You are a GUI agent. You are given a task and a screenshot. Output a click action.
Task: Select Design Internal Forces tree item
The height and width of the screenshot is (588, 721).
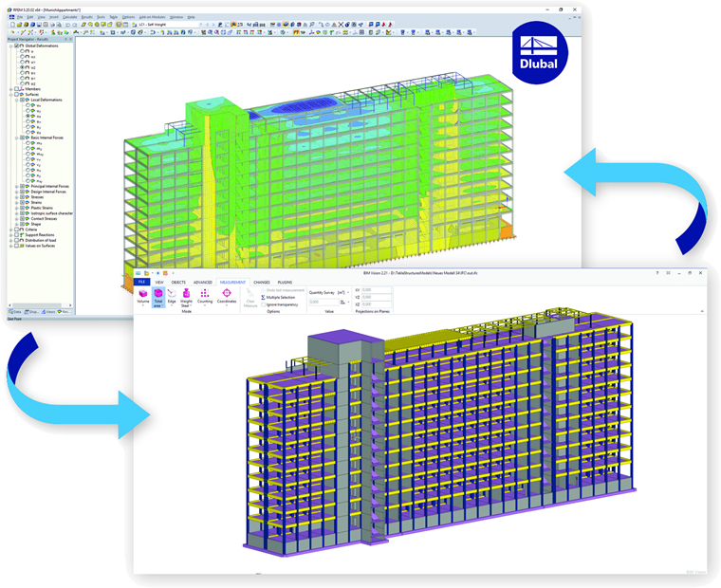(x=48, y=193)
